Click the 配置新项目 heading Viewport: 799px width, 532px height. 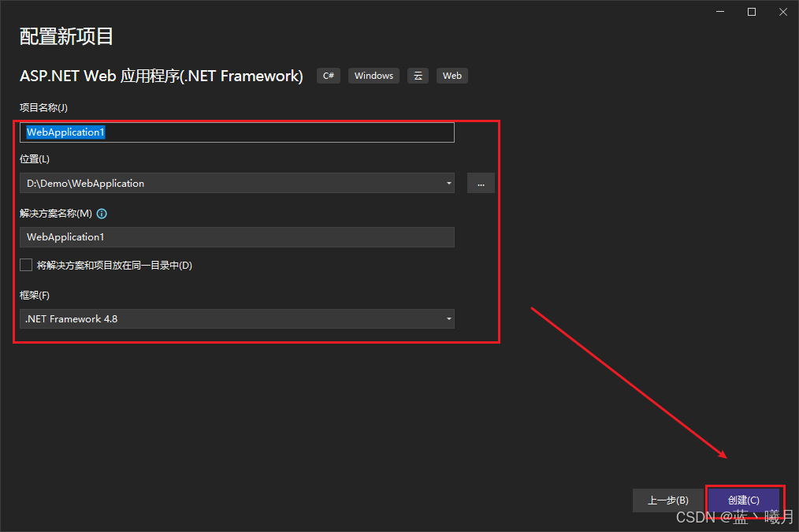coord(66,37)
